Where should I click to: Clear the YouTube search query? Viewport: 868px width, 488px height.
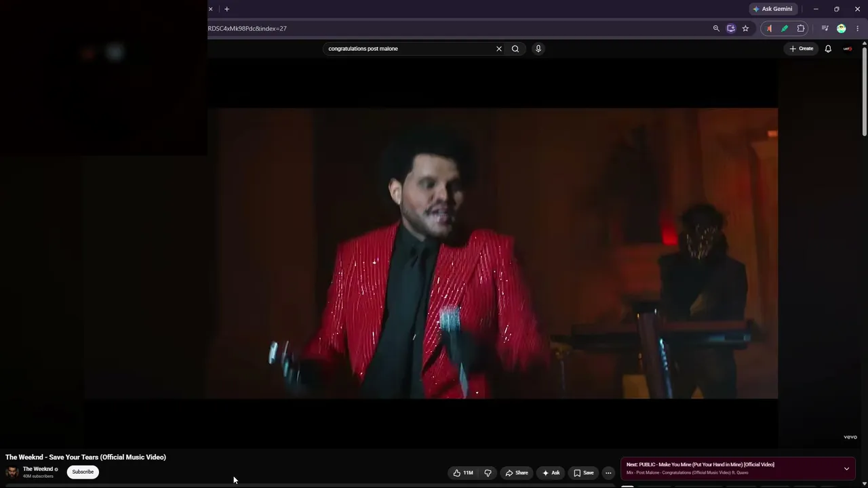click(499, 49)
